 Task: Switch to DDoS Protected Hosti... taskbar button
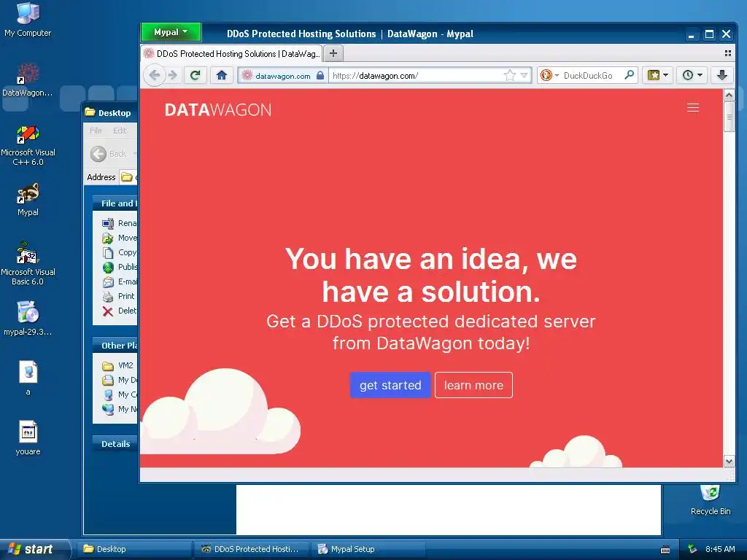coord(252,549)
